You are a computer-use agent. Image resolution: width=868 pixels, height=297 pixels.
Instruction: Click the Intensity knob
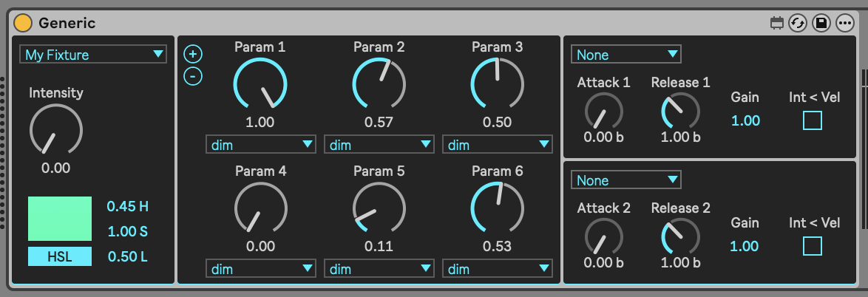(55, 130)
